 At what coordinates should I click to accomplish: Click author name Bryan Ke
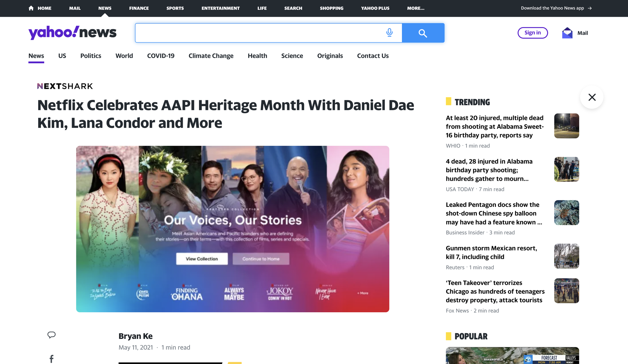pyautogui.click(x=135, y=336)
